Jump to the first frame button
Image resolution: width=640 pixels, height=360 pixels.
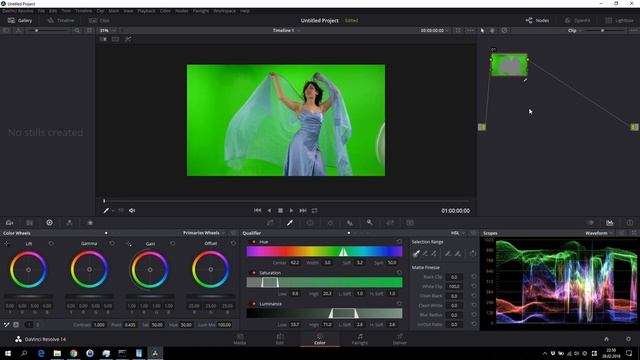[258, 211]
